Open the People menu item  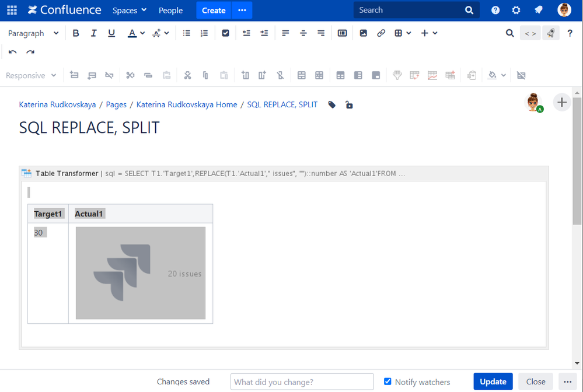pyautogui.click(x=170, y=10)
